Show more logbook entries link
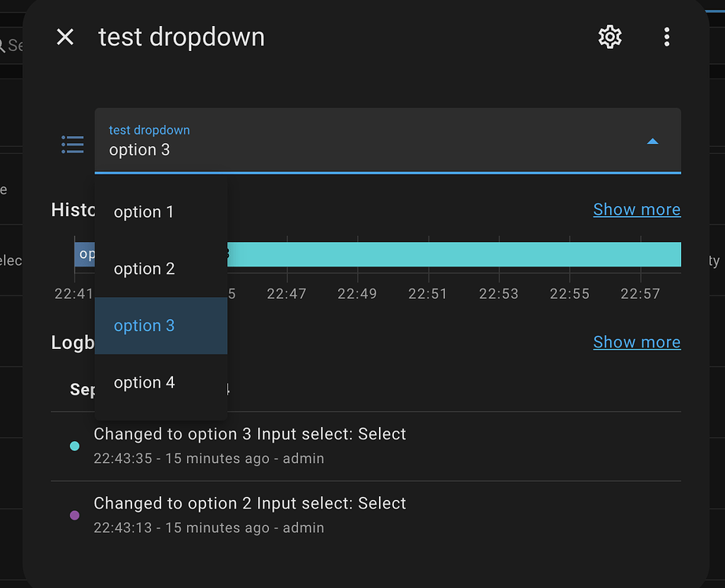725x588 pixels. 636,342
